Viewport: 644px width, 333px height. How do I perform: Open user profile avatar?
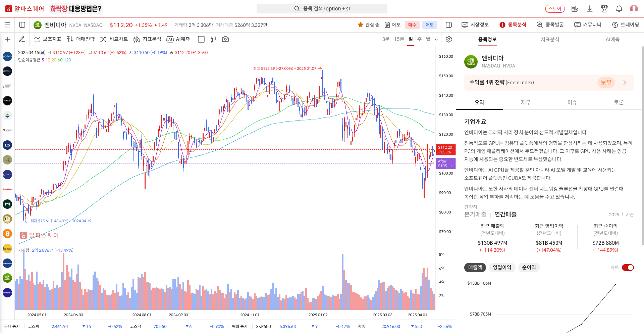click(x=634, y=8)
